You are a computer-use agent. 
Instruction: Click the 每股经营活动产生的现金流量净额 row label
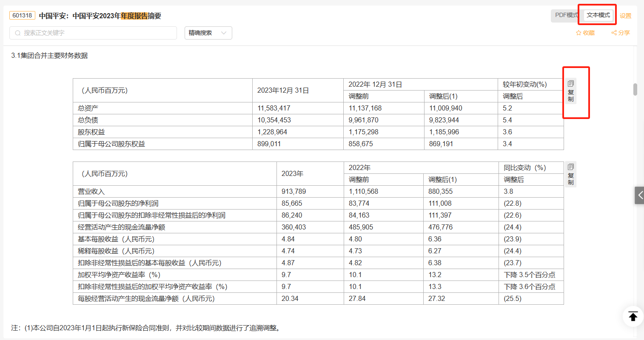pyautogui.click(x=146, y=298)
